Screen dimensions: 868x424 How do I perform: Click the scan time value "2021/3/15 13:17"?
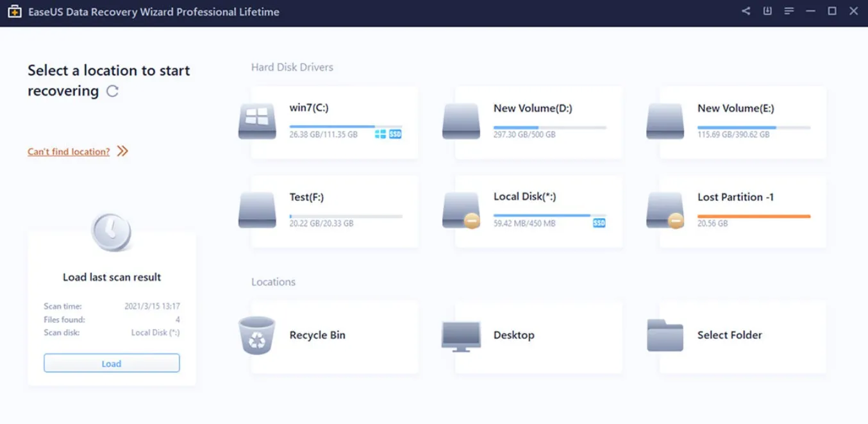point(152,306)
